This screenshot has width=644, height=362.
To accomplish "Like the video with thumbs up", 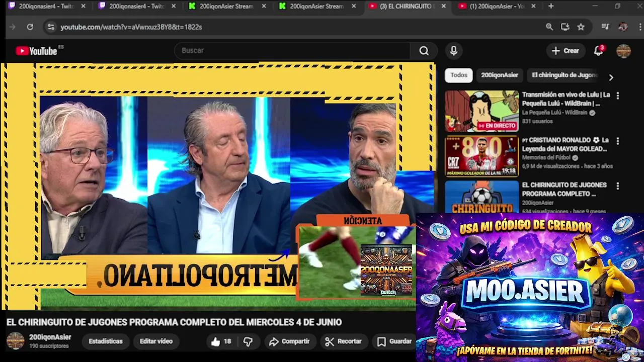I will [221, 341].
